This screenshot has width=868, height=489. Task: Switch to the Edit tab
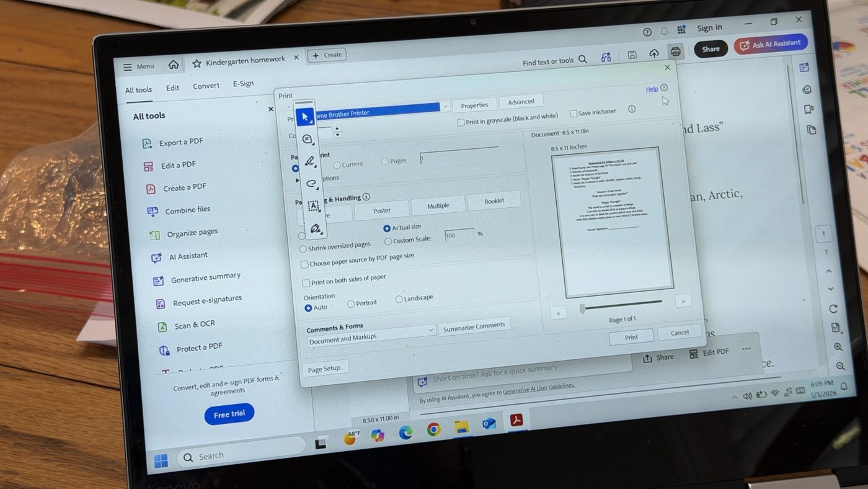(x=172, y=88)
